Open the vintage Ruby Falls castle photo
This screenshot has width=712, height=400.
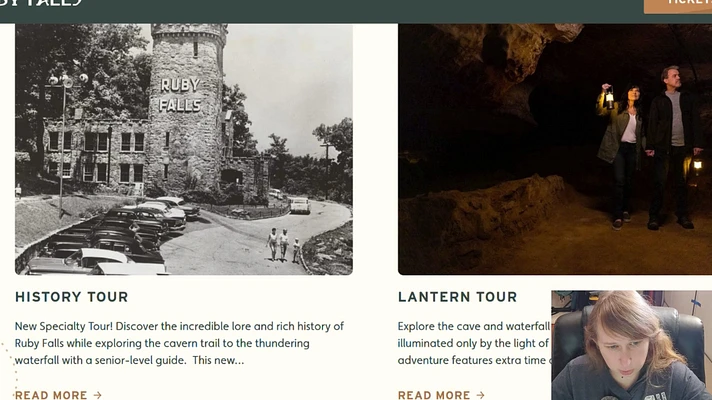click(x=184, y=149)
